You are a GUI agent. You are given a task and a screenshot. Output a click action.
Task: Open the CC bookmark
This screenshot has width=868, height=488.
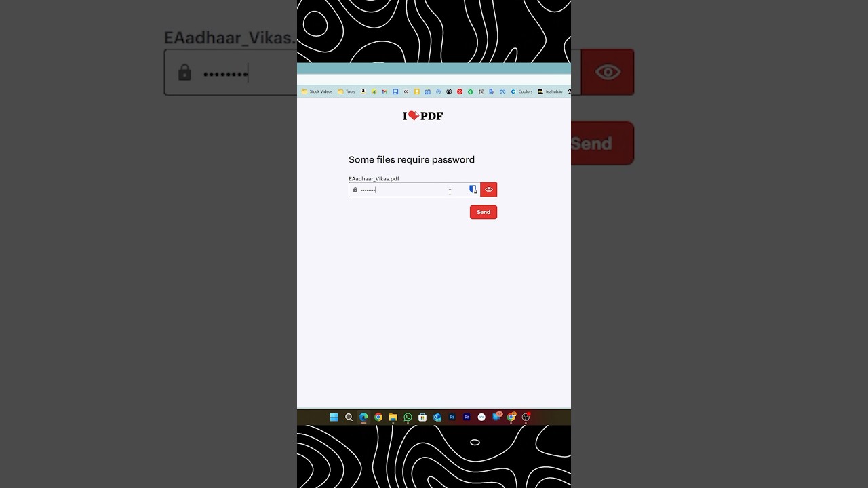(406, 91)
